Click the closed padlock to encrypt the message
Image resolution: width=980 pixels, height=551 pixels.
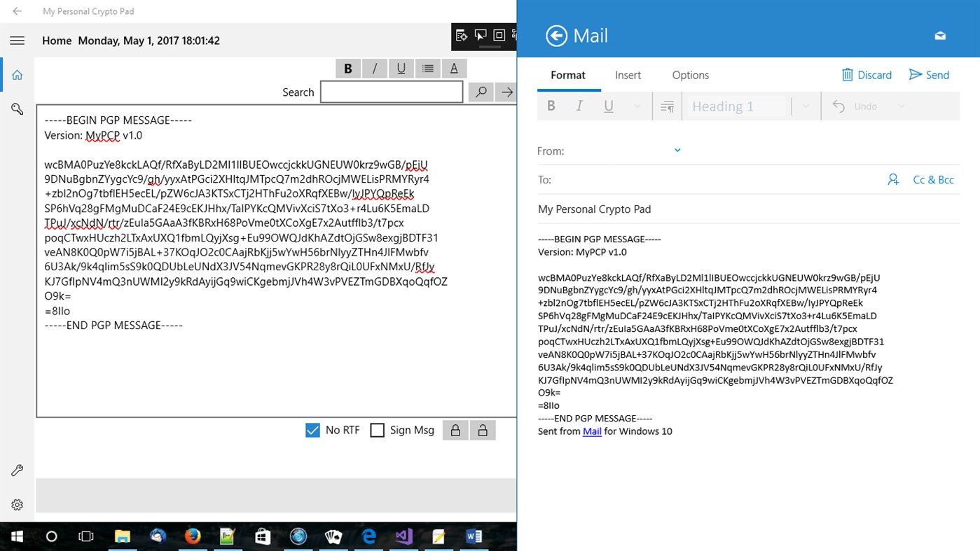tap(455, 430)
